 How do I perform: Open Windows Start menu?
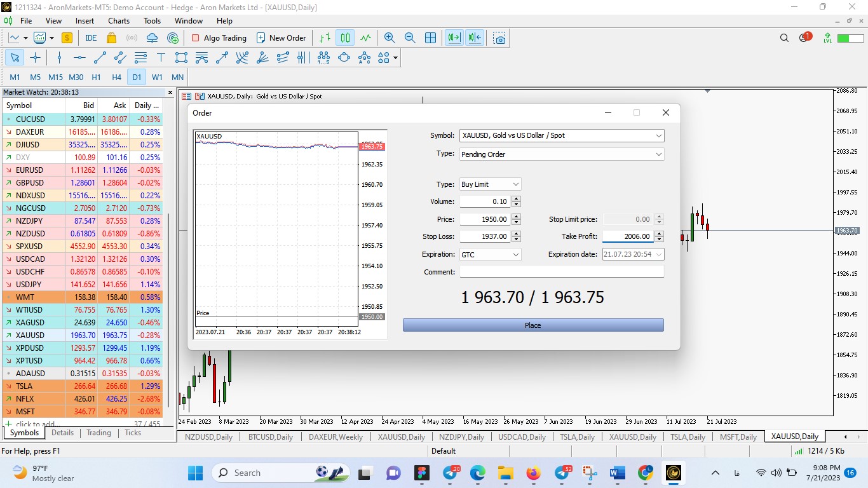tap(195, 473)
